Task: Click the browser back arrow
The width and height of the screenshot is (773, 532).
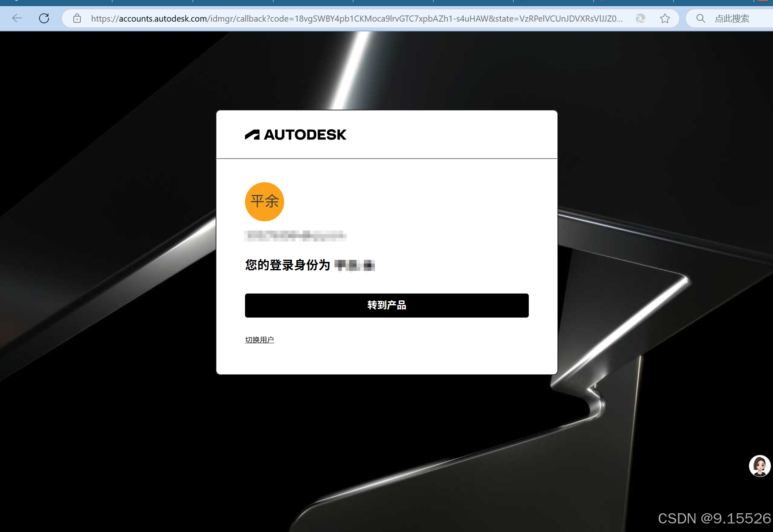Action: click(x=17, y=18)
